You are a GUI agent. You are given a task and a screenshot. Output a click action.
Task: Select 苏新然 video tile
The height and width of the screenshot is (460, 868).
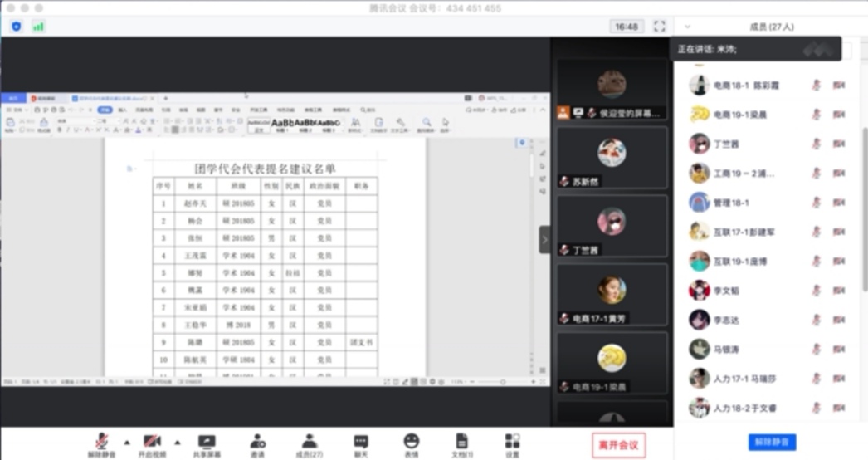coord(612,158)
